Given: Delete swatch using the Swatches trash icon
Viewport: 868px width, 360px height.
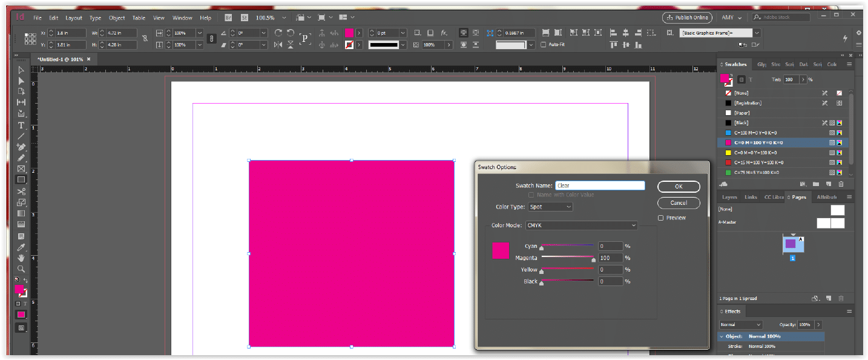Looking at the screenshot, I should tap(841, 184).
